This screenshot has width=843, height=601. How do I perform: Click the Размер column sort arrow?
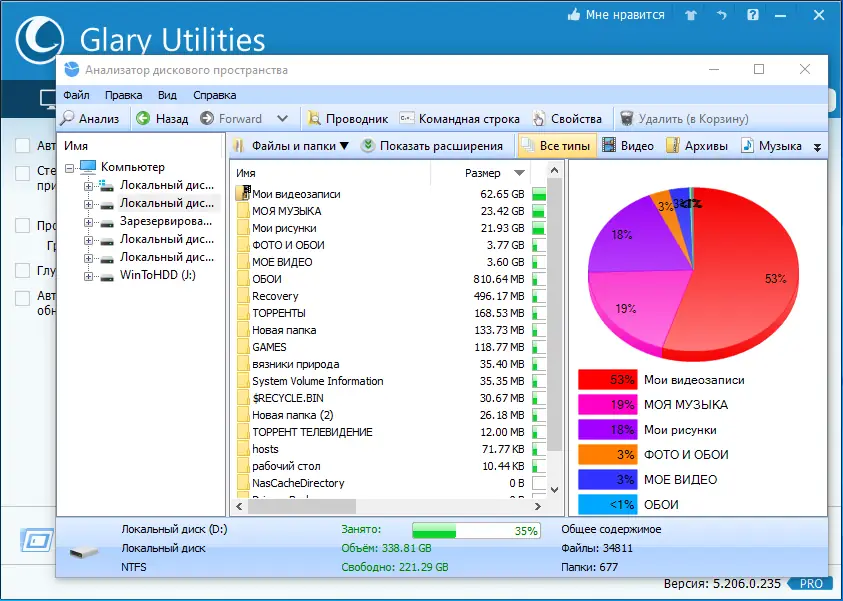click(x=519, y=173)
